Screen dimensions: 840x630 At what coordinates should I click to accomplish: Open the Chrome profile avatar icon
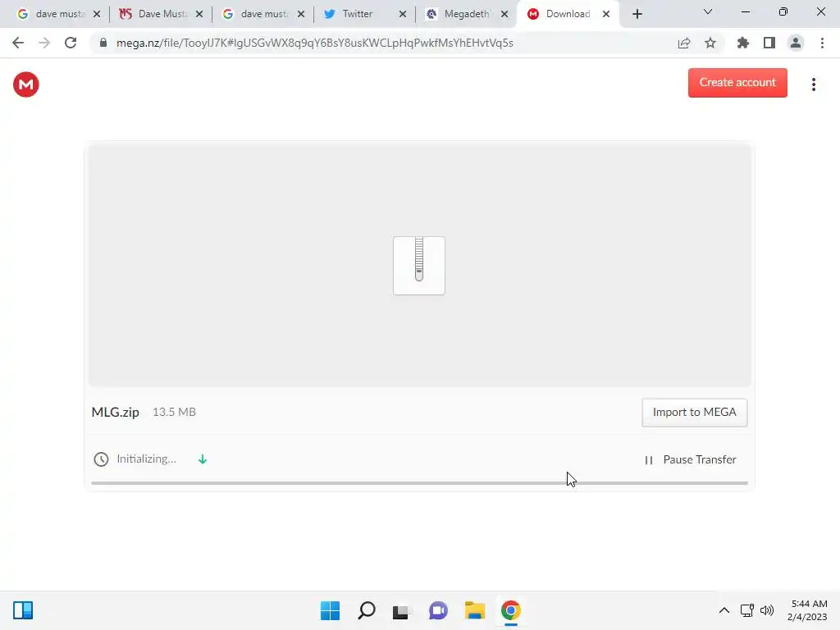tap(796, 43)
